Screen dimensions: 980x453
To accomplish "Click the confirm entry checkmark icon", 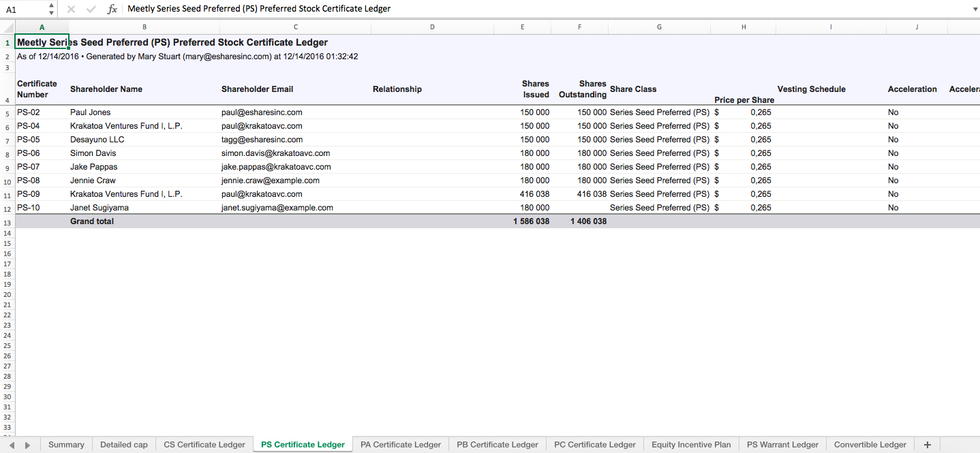I will 91,10.
